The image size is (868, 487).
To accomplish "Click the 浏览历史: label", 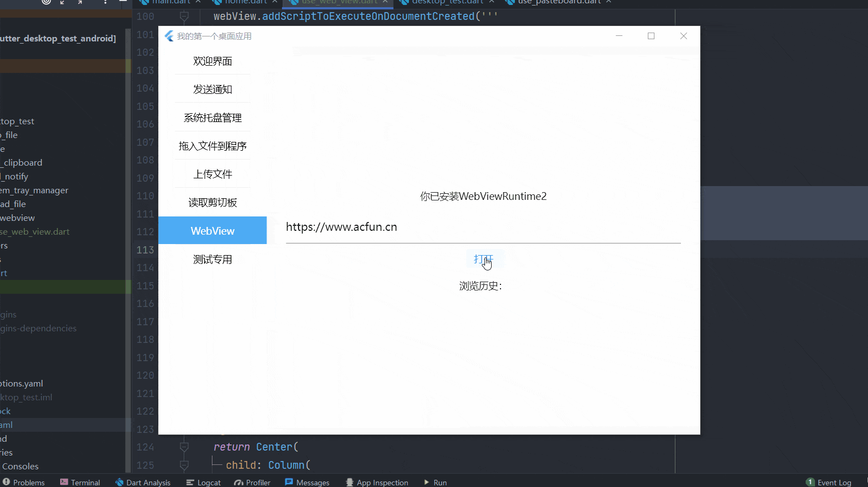I will tap(480, 286).
